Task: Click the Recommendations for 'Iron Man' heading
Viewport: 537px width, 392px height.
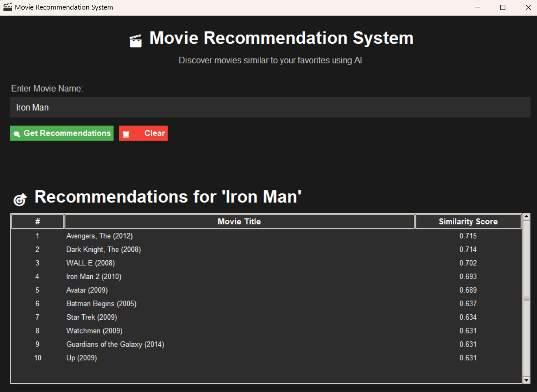Action: [x=168, y=197]
